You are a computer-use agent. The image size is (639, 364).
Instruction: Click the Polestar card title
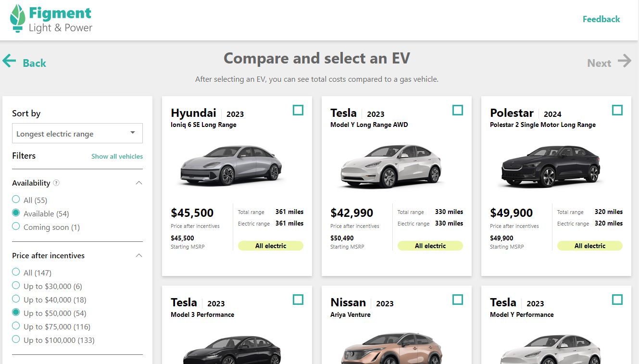click(x=512, y=113)
